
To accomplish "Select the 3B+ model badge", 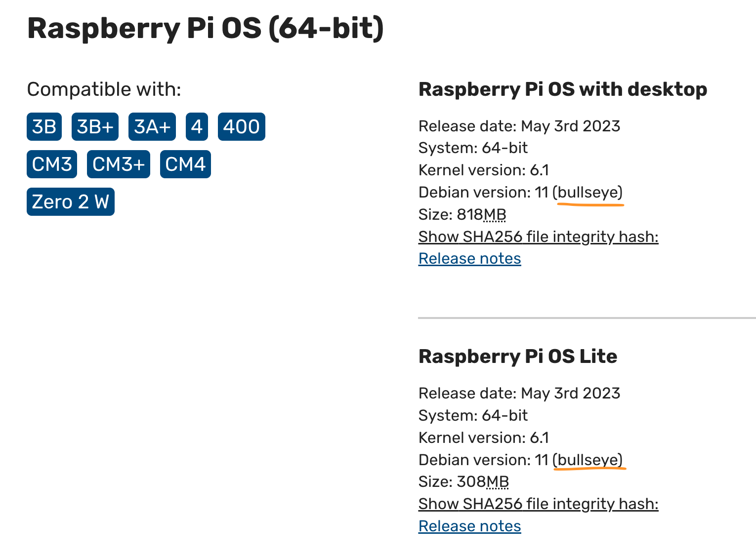I will click(x=95, y=127).
